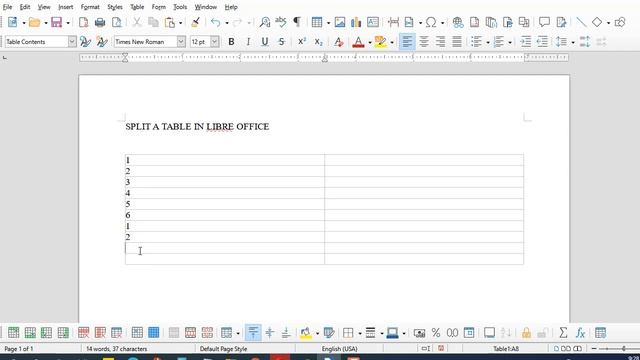
Task: Click table cell containing 6
Action: pos(225,215)
